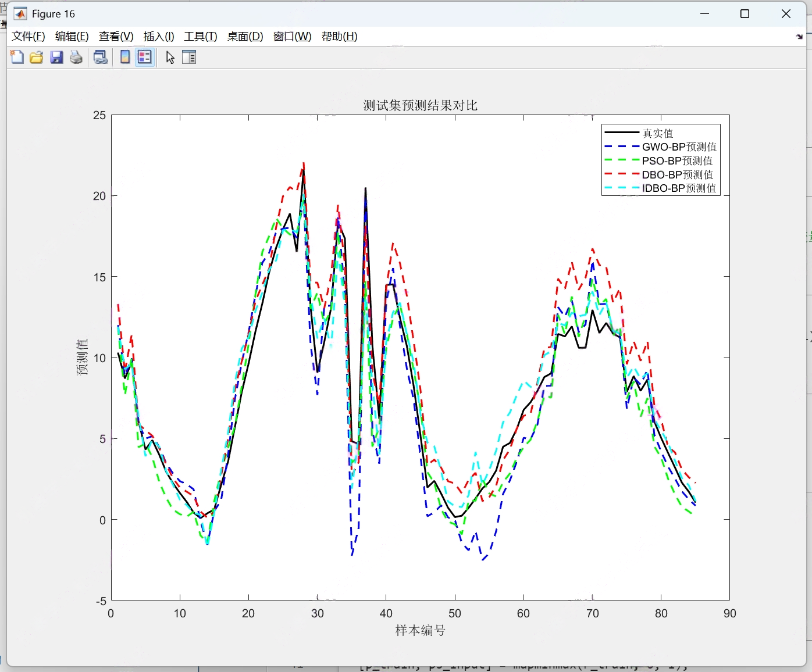The height and width of the screenshot is (672, 812).
Task: Click the Link Plot toolbar icon
Action: coord(101,57)
